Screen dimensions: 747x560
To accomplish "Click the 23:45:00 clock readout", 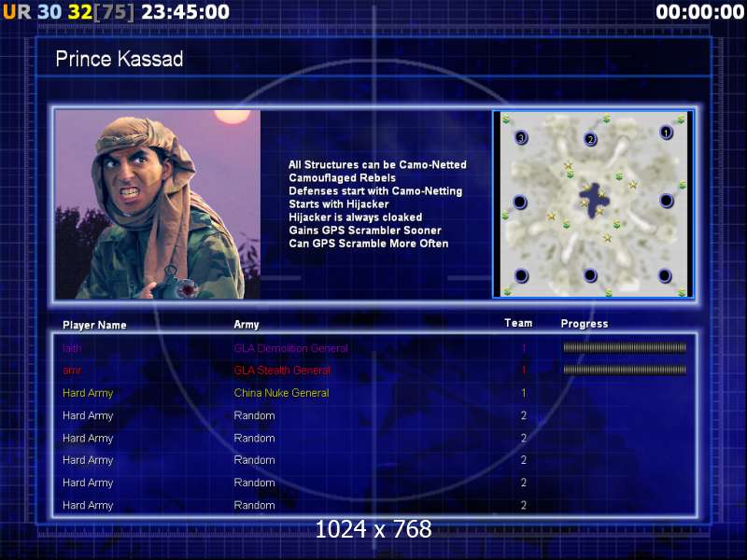I will click(185, 12).
